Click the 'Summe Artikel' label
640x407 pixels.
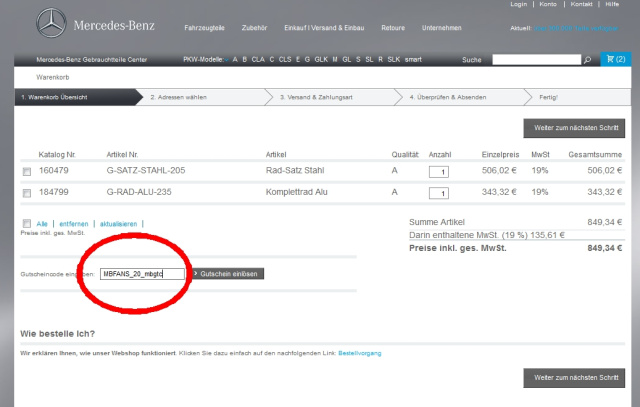437,222
